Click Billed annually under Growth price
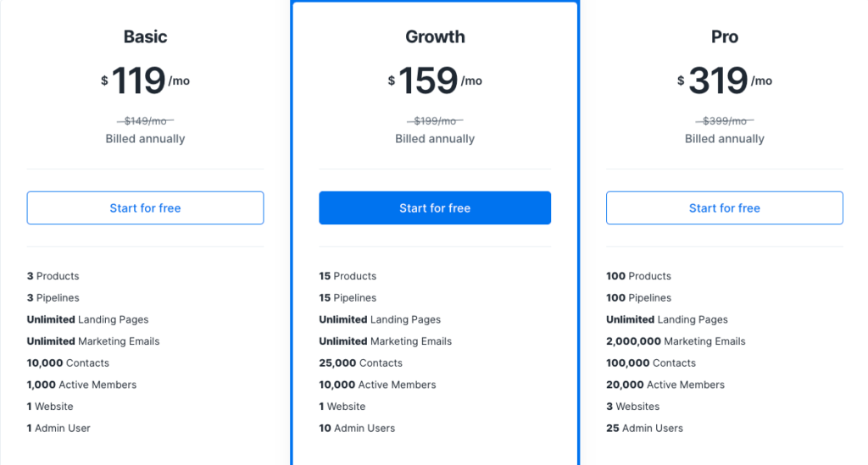The image size is (868, 465). (x=435, y=139)
